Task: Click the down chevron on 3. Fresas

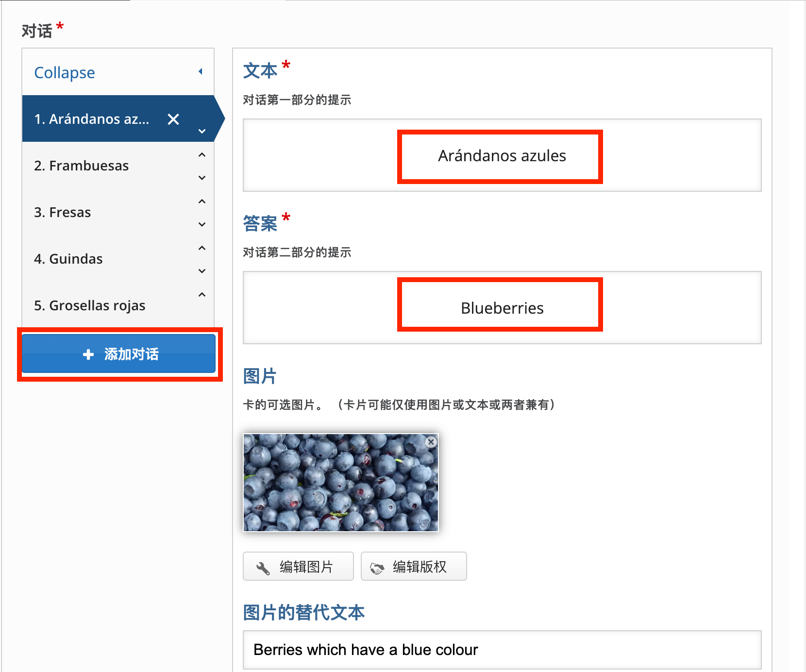Action: click(202, 224)
